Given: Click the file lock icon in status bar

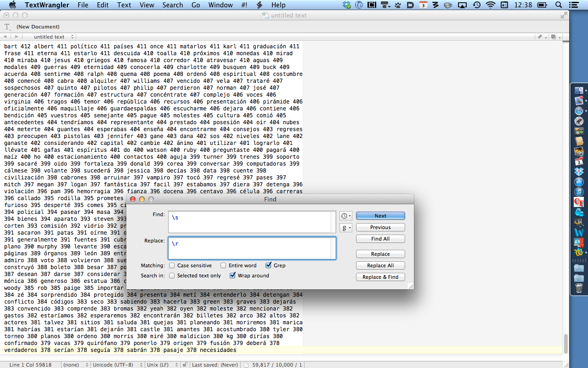Looking at the screenshot, I should [184, 365].
